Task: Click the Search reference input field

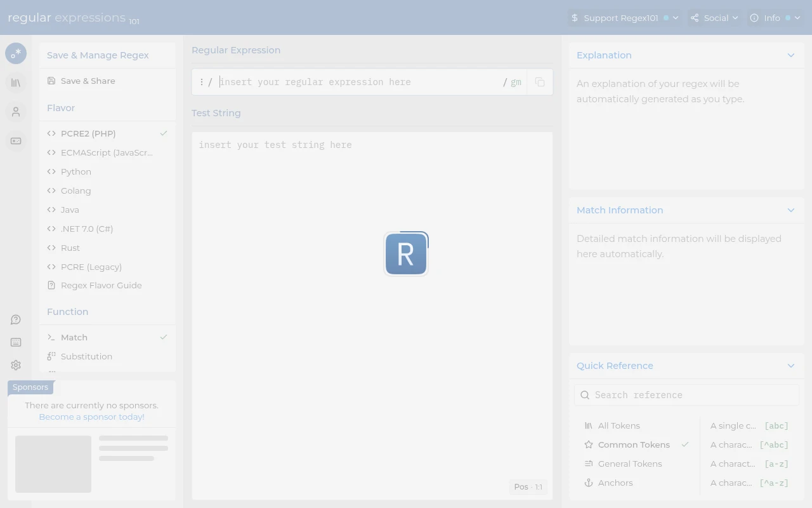Action: (691, 395)
